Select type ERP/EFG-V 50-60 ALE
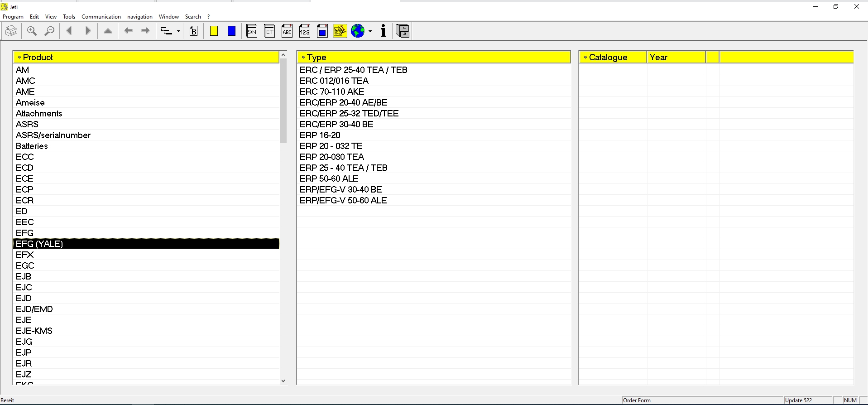This screenshot has width=868, height=405. pyautogui.click(x=434, y=200)
